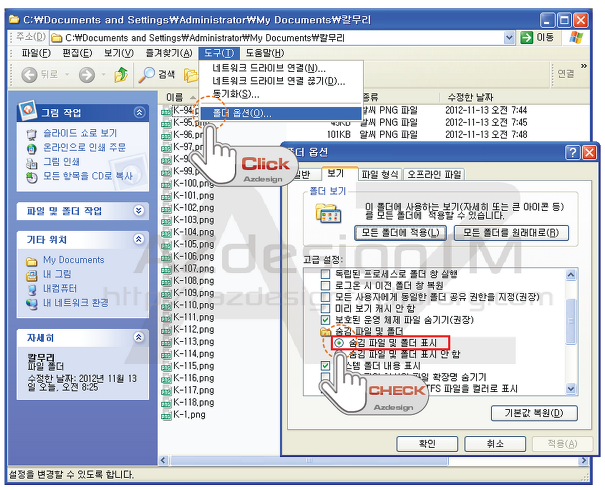This screenshot has width=605, height=490.
Task: Click the Back (뒤로) arrow icon
Action: coord(29,74)
